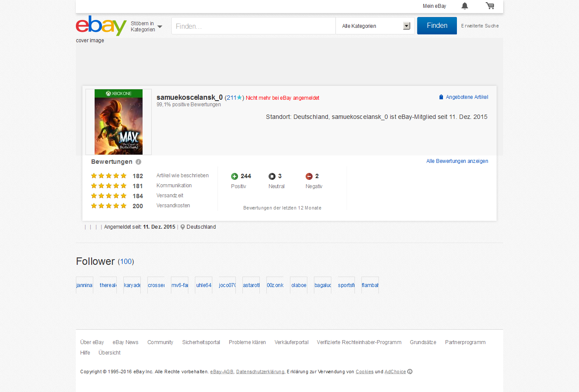Open Cookies link in footer
This screenshot has height=392, width=579.
coord(364,372)
